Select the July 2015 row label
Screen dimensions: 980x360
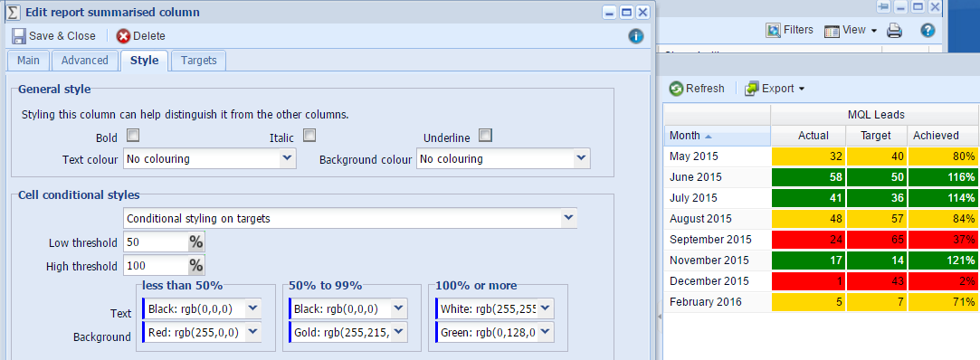(x=693, y=198)
